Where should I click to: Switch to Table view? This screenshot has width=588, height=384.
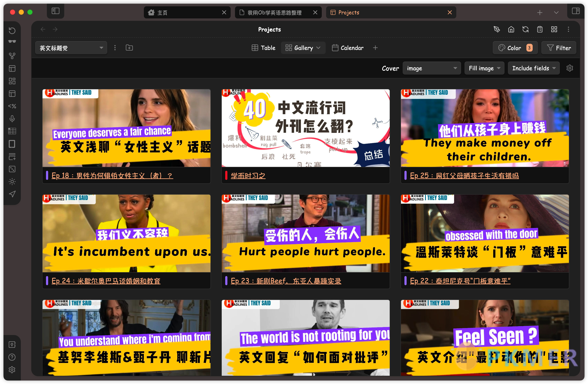click(263, 48)
